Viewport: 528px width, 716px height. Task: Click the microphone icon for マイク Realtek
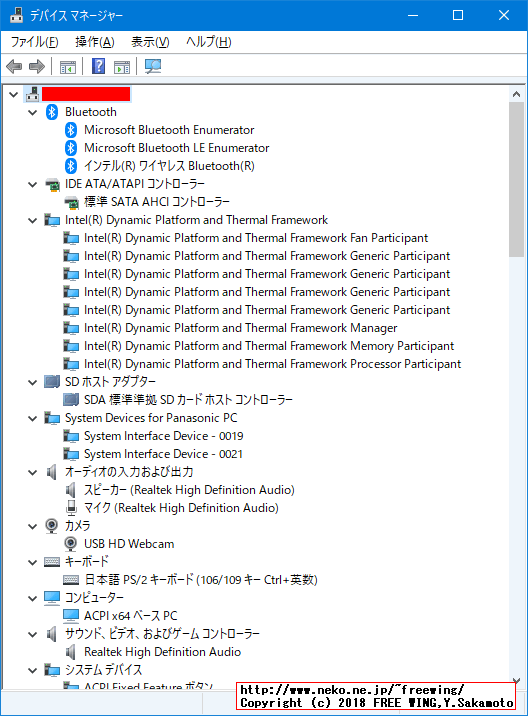(71, 508)
